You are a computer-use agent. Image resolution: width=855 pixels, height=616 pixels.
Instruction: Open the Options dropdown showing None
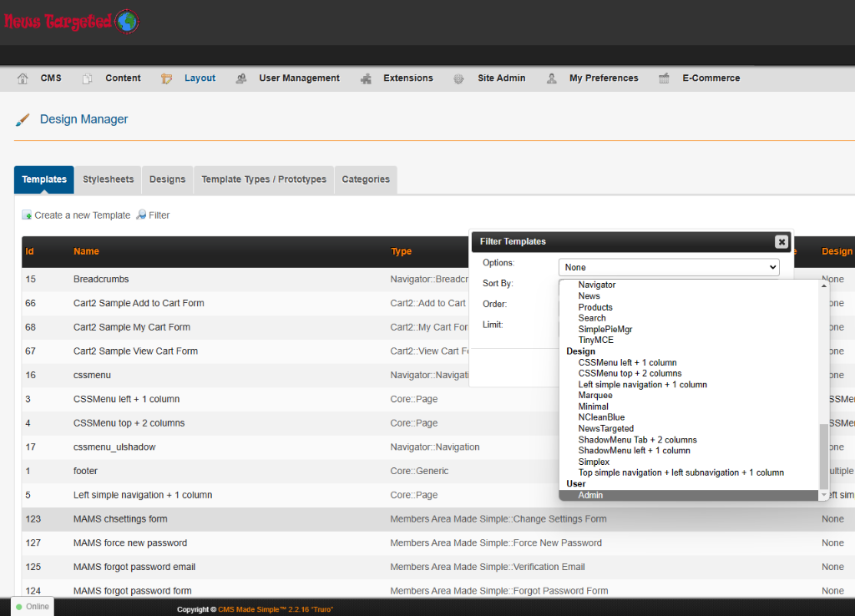(668, 267)
